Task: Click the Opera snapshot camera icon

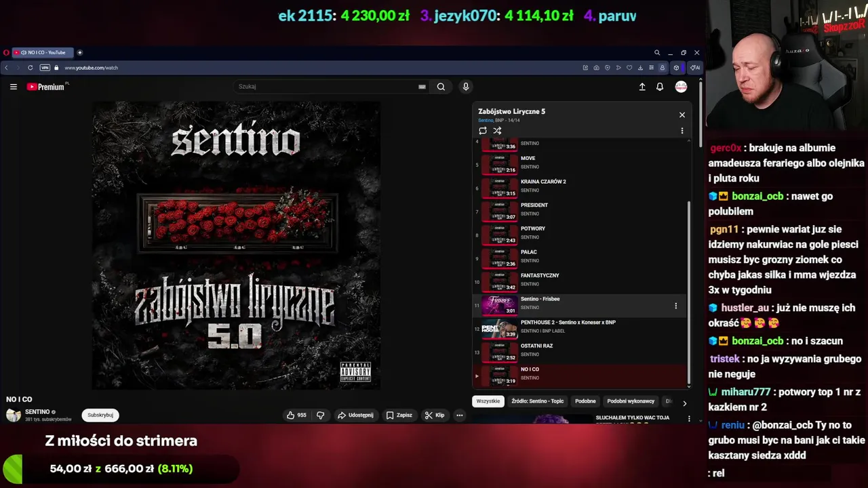Action: pyautogui.click(x=596, y=68)
